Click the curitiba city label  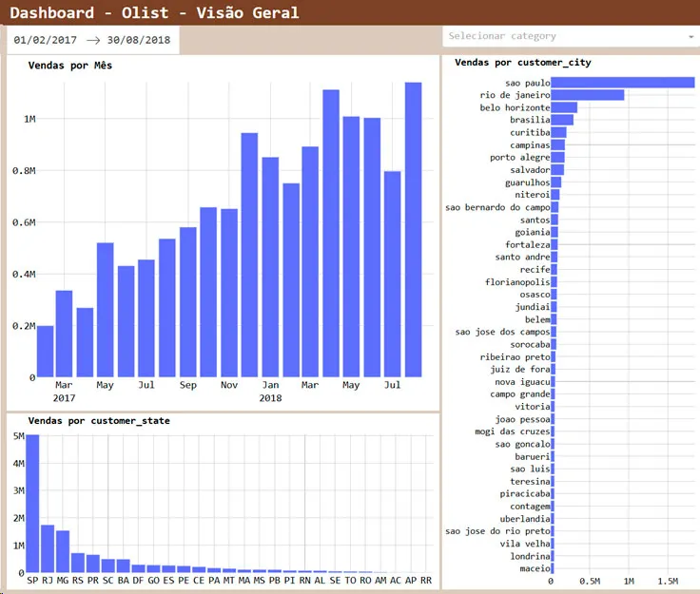pyautogui.click(x=530, y=132)
